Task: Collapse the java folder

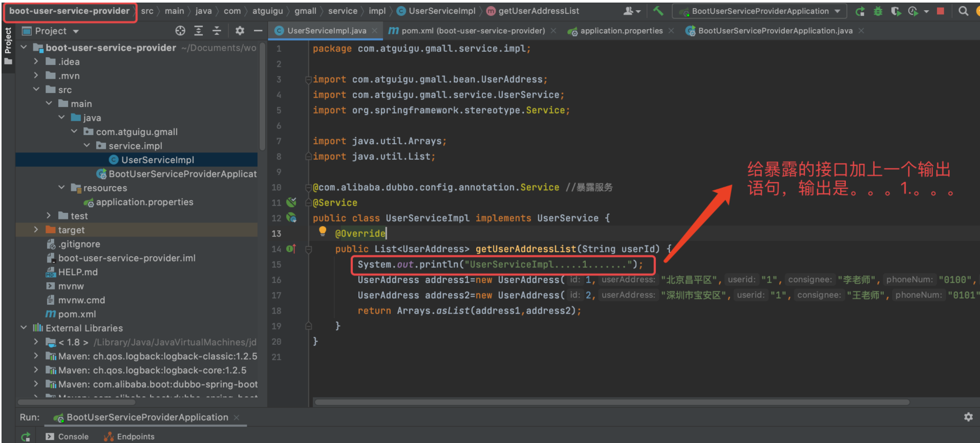Action: pyautogui.click(x=61, y=117)
